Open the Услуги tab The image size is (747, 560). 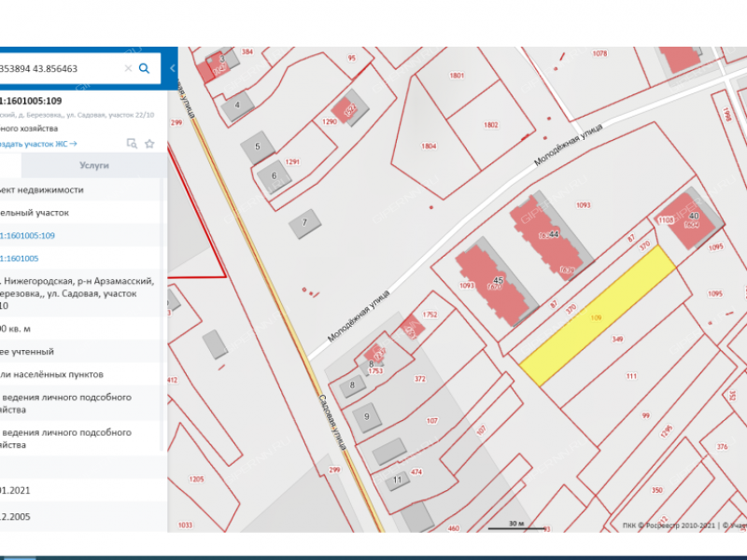[93, 165]
